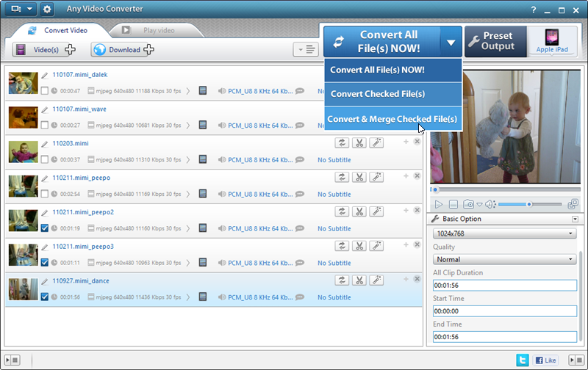The width and height of the screenshot is (588, 370).
Task: Click the Preset Output button
Action: [495, 41]
